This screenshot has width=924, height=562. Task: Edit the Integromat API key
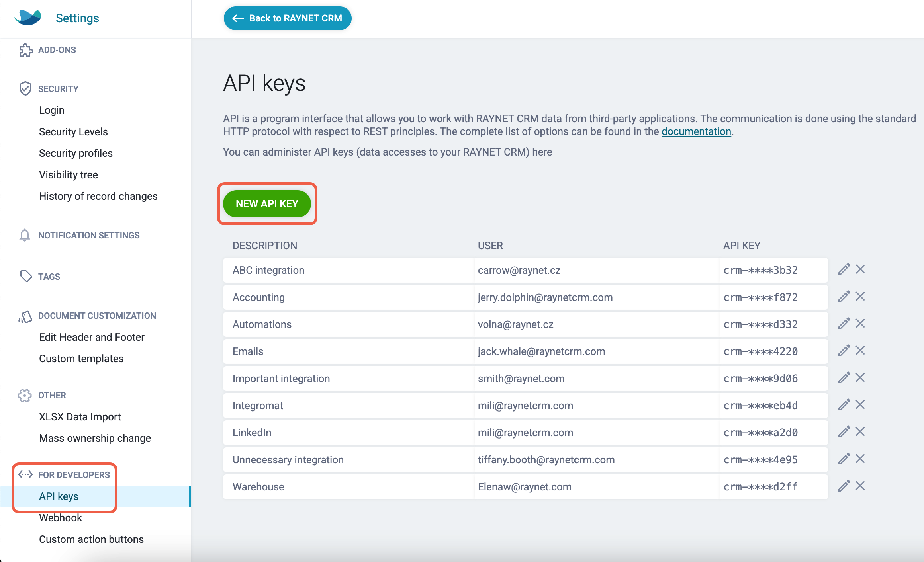844,405
